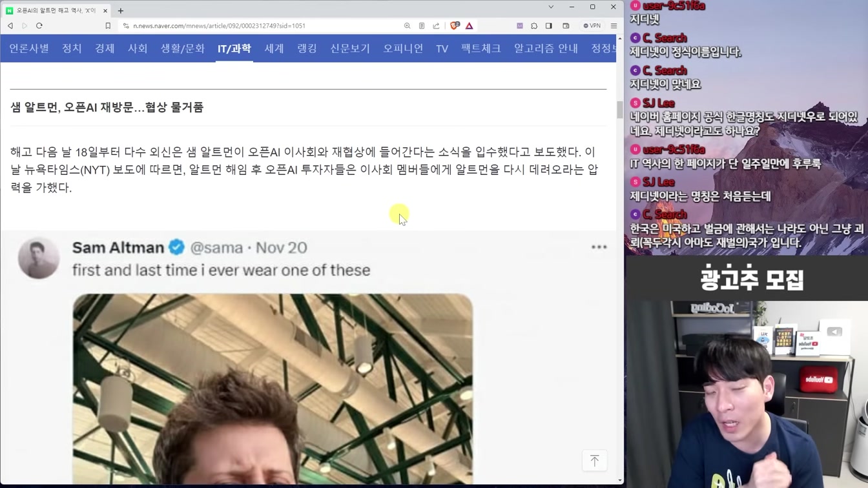Viewport: 868px width, 488px height.
Task: Go to the 오피니언 section
Action: [403, 48]
